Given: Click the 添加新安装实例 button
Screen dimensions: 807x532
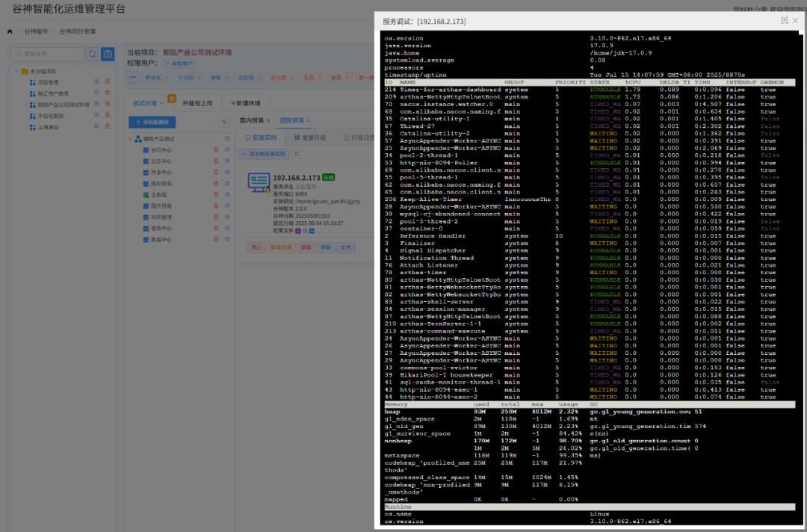Looking at the screenshot, I should [x=264, y=154].
